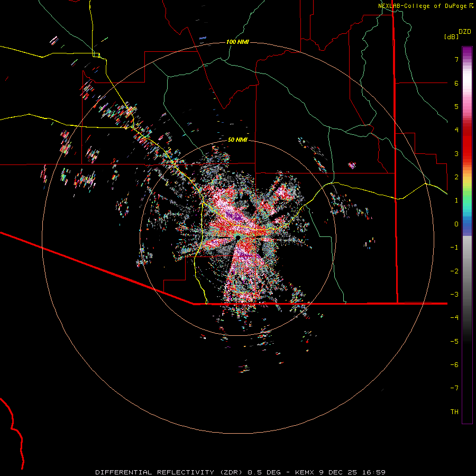Click the -4 value on color scale
Screen dimensions: 476x476
click(x=454, y=318)
